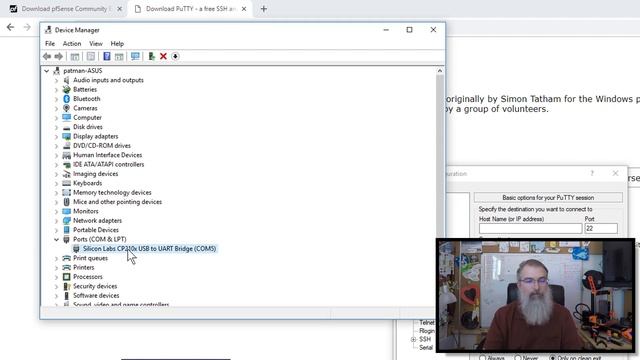The height and width of the screenshot is (360, 640).
Task: Select the Portable Devices tree row
Action: tap(96, 230)
